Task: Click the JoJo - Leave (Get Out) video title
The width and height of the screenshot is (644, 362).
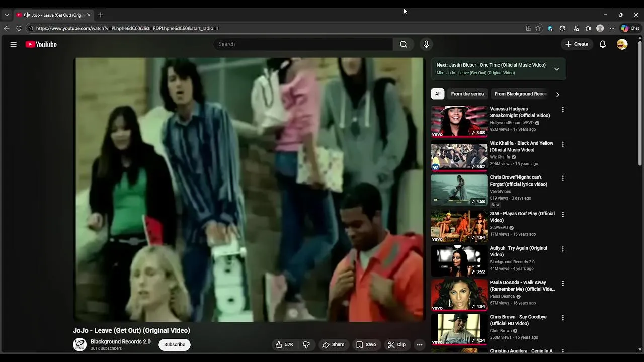Action: (132, 330)
